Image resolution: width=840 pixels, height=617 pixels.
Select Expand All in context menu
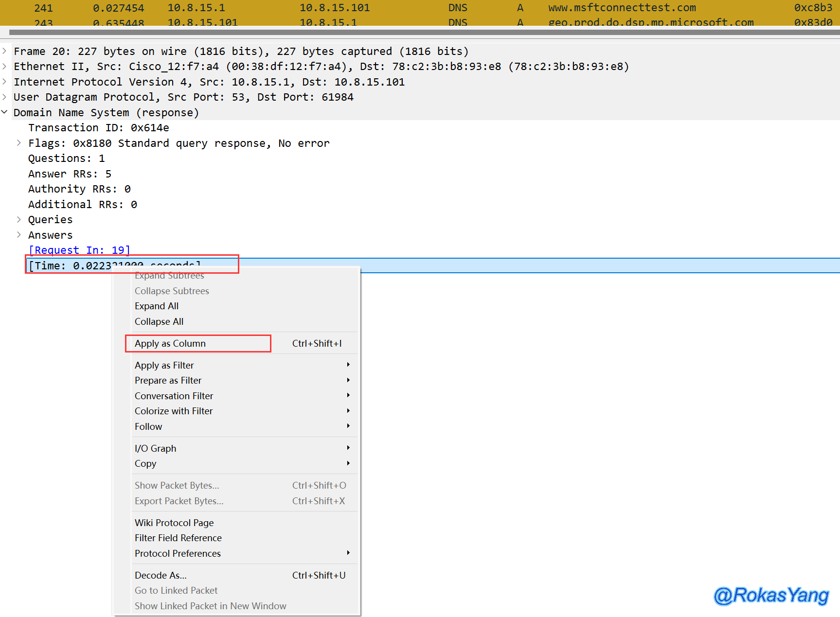tap(157, 306)
